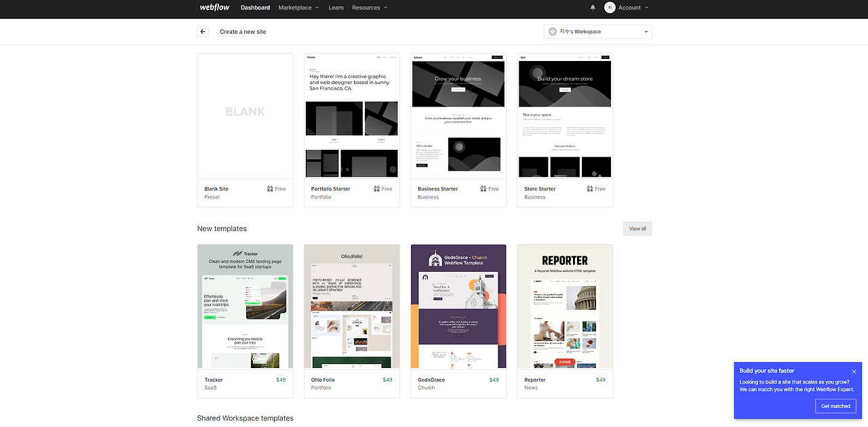
Task: Click the Webflow logo
Action: [213, 7]
